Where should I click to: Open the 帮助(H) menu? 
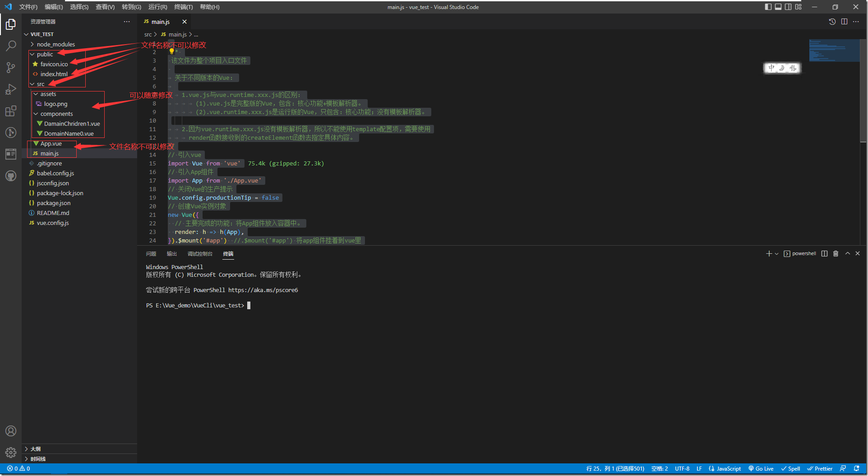coord(209,7)
